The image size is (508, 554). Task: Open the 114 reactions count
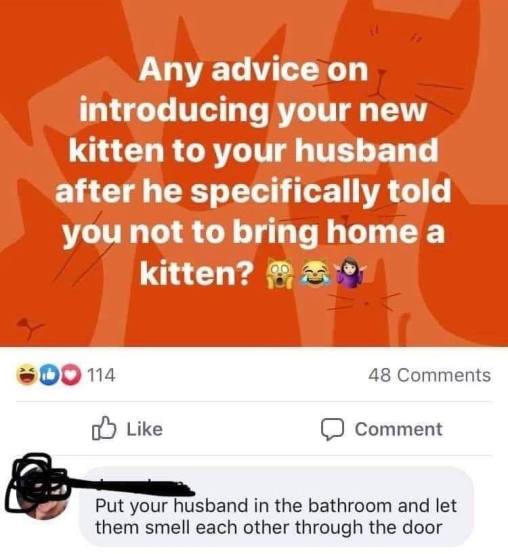[x=101, y=375]
